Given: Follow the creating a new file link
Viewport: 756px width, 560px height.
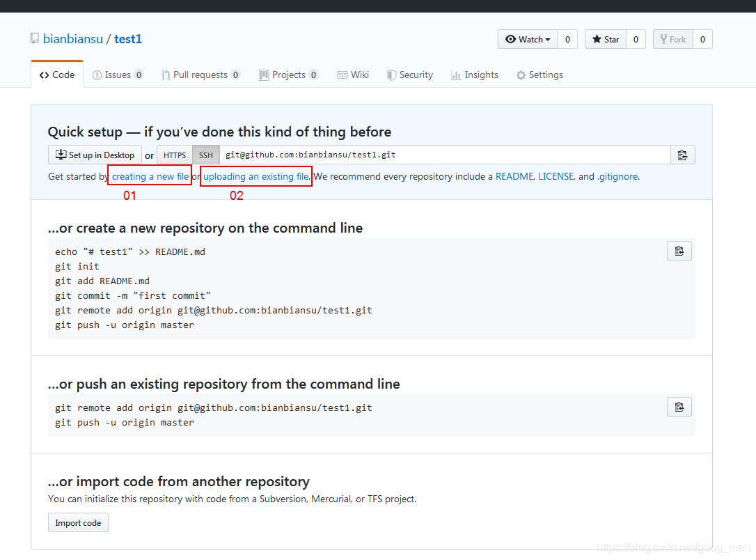Looking at the screenshot, I should 150,176.
